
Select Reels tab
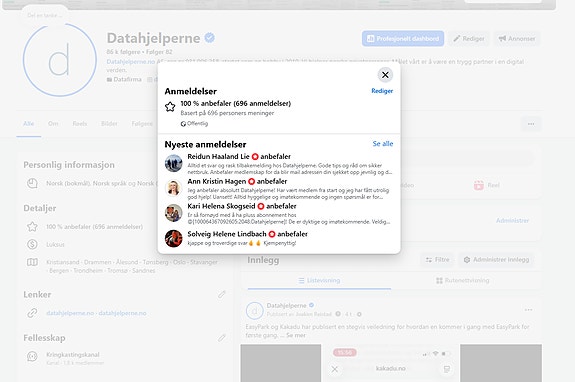click(80, 124)
